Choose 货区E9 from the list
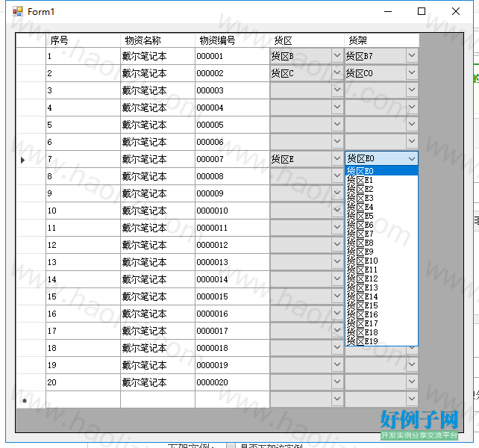 (381, 252)
